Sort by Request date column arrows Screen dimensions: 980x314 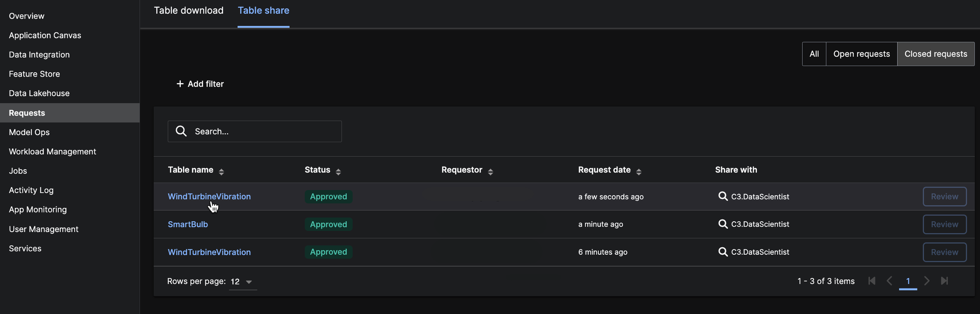[639, 172]
